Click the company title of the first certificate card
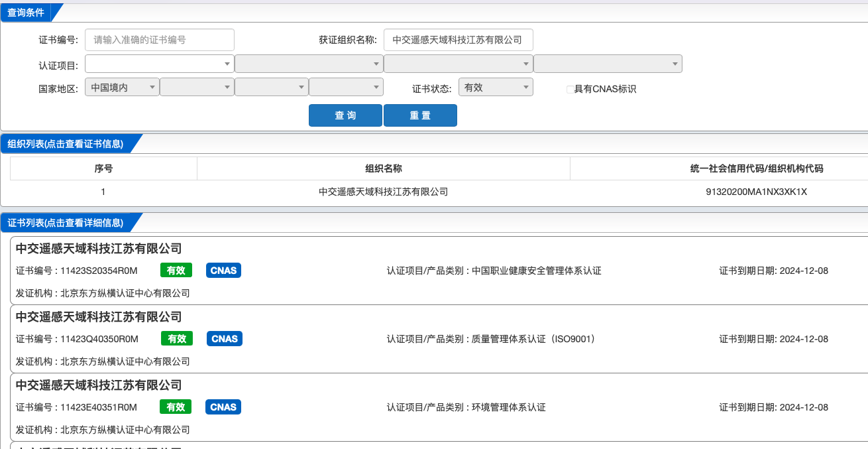Viewport: 868px width, 449px height. (x=99, y=249)
